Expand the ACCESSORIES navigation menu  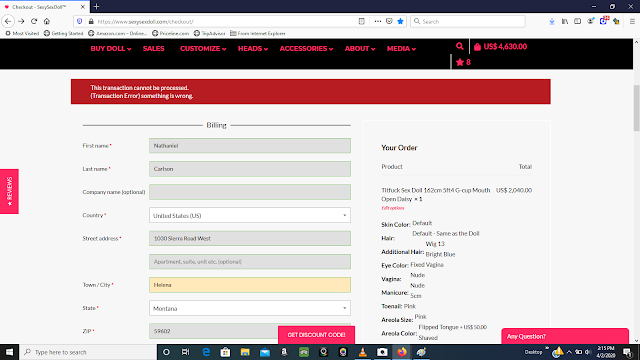click(306, 49)
